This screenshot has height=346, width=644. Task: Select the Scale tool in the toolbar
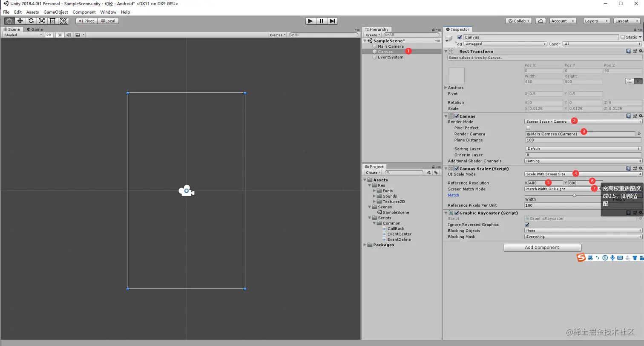click(x=42, y=21)
